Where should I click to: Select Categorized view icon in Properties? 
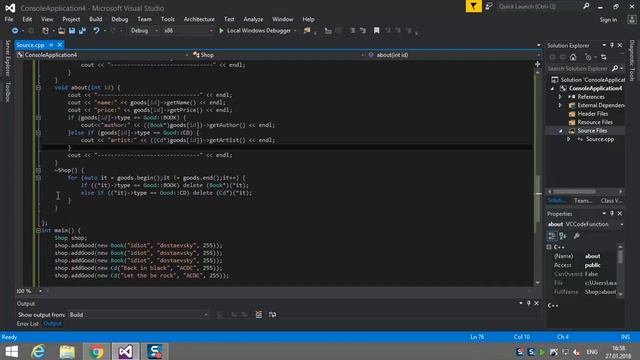[x=552, y=236]
